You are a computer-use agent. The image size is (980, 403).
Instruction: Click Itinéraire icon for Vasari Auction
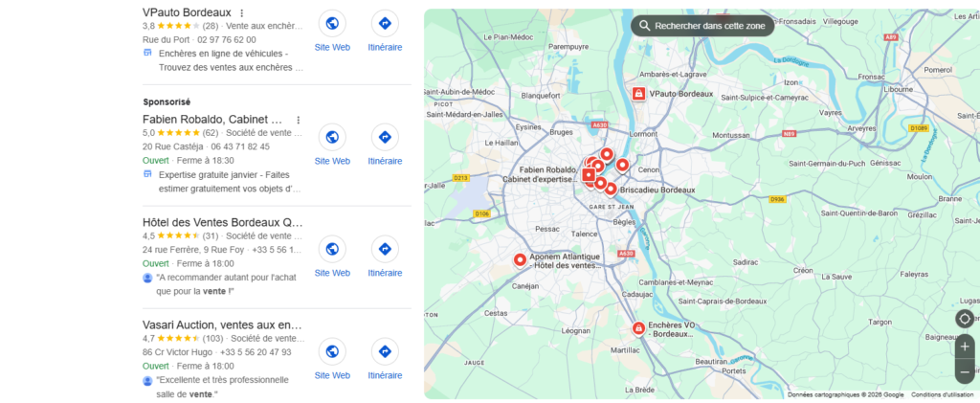385,351
